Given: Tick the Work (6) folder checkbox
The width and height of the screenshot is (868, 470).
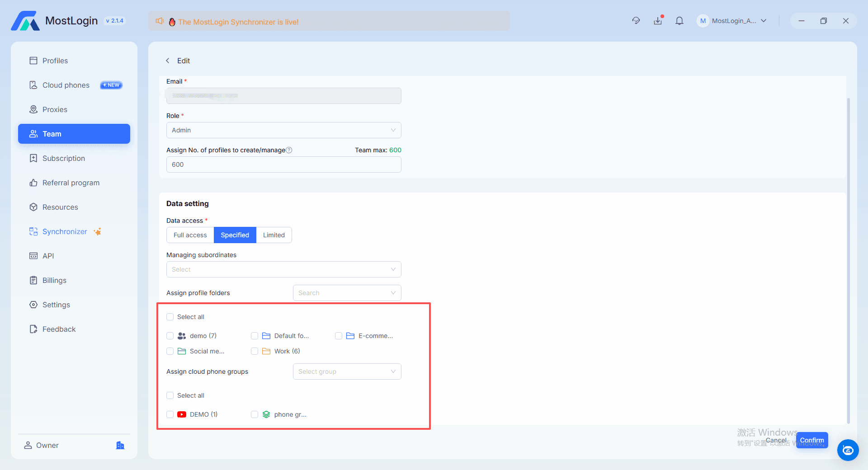Looking at the screenshot, I should [255, 351].
